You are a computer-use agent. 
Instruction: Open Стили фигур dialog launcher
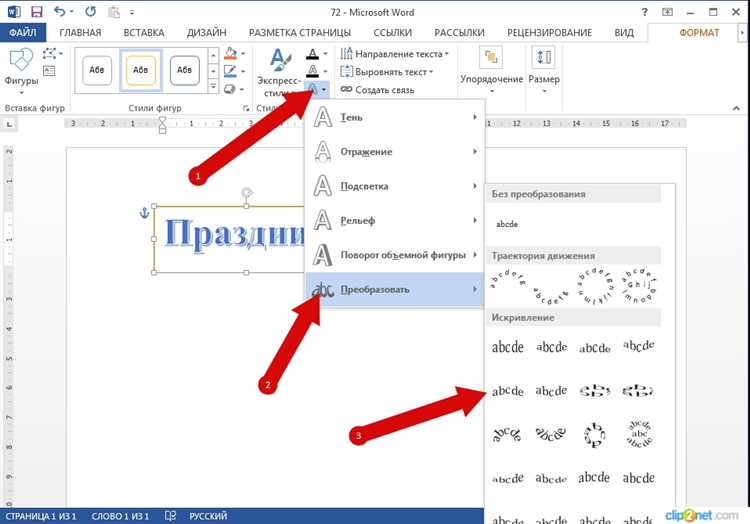click(x=246, y=109)
